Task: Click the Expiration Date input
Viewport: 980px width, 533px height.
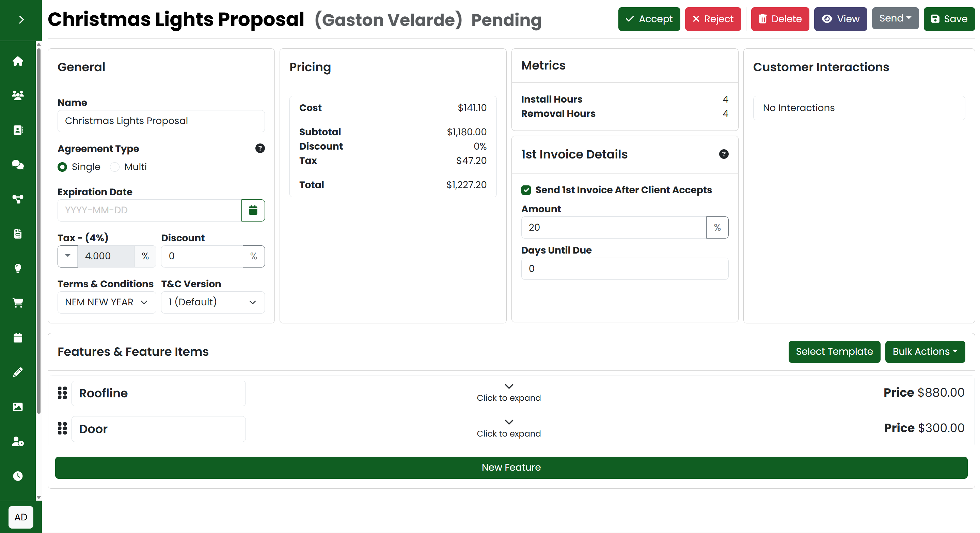Action: pyautogui.click(x=149, y=210)
